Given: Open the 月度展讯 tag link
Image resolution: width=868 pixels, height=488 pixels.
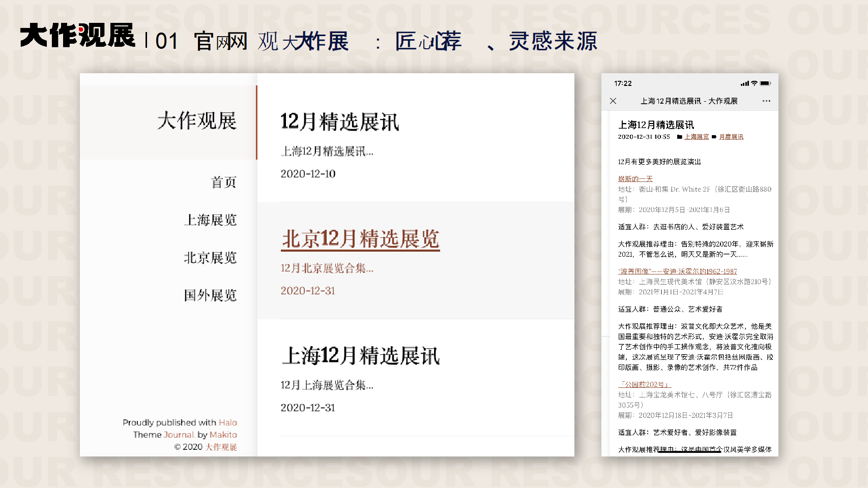Looking at the screenshot, I should coord(731,137).
